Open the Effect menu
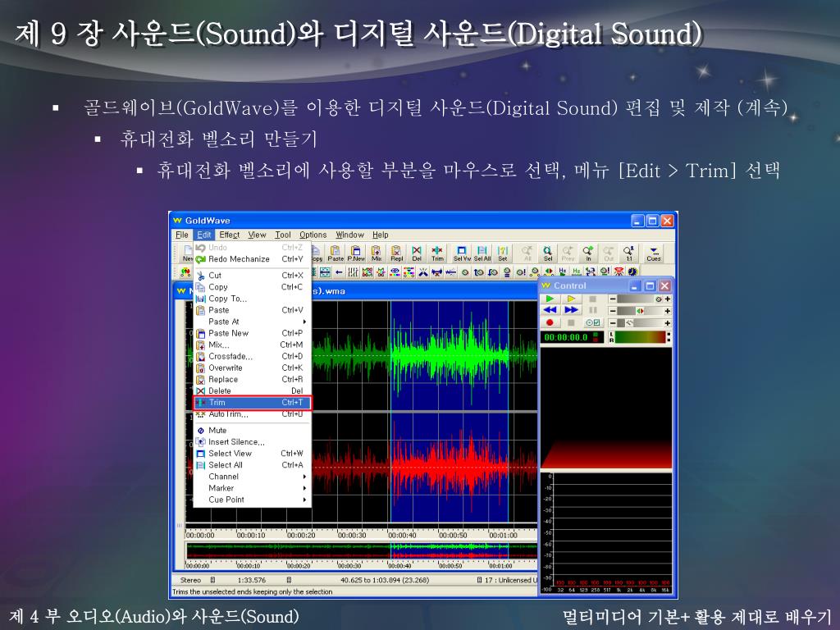 point(230,235)
